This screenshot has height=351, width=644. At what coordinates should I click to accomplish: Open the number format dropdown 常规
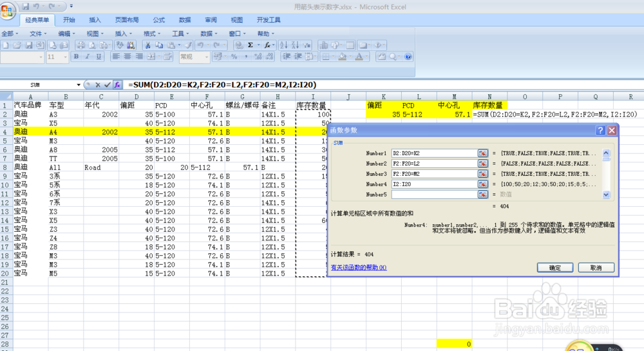pos(206,57)
